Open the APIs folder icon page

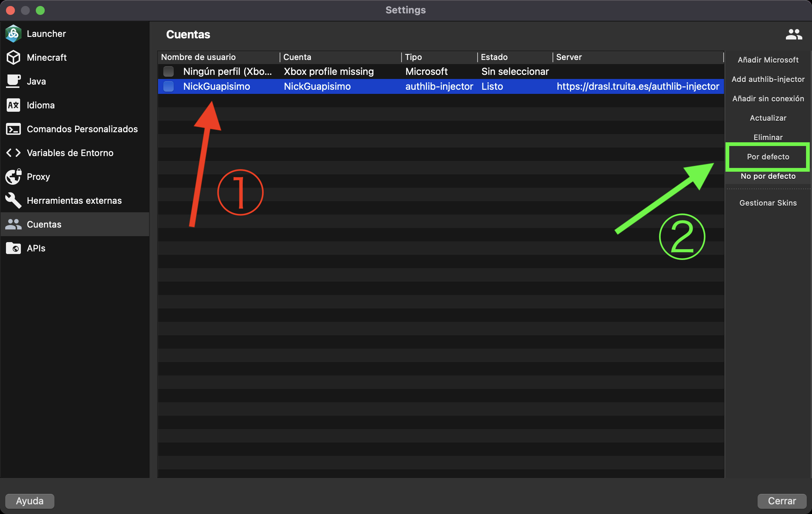coord(13,248)
